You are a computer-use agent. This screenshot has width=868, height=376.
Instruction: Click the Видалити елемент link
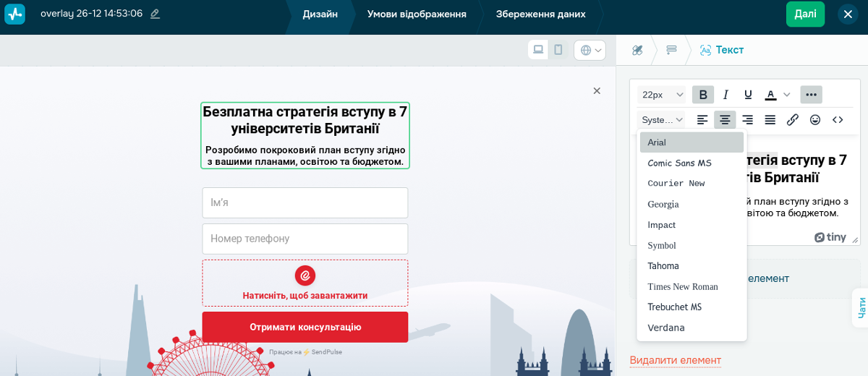click(x=675, y=360)
